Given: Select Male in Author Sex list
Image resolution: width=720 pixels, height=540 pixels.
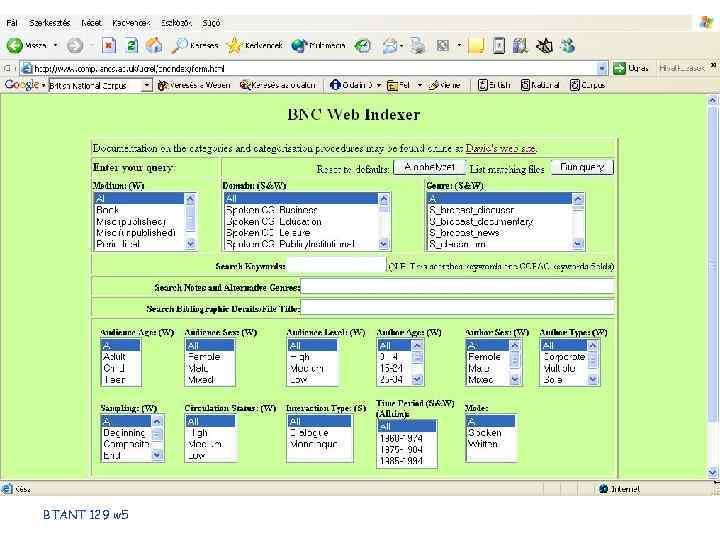Looking at the screenshot, I should [x=487, y=368].
